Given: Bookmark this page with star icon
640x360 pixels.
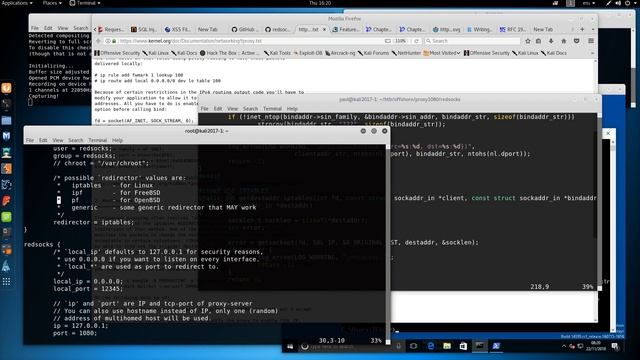Looking at the screenshot, I should click(528, 41).
